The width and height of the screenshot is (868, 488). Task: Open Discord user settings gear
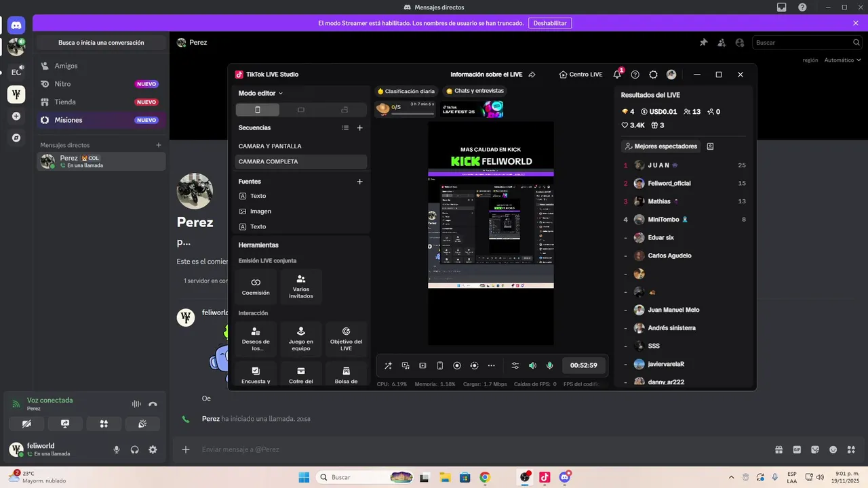153,449
